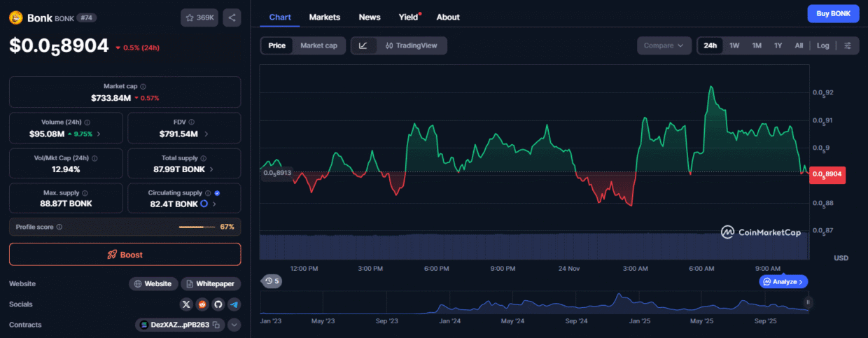The width and height of the screenshot is (868, 338).
Task: Open the GitHub social icon
Action: point(218,304)
